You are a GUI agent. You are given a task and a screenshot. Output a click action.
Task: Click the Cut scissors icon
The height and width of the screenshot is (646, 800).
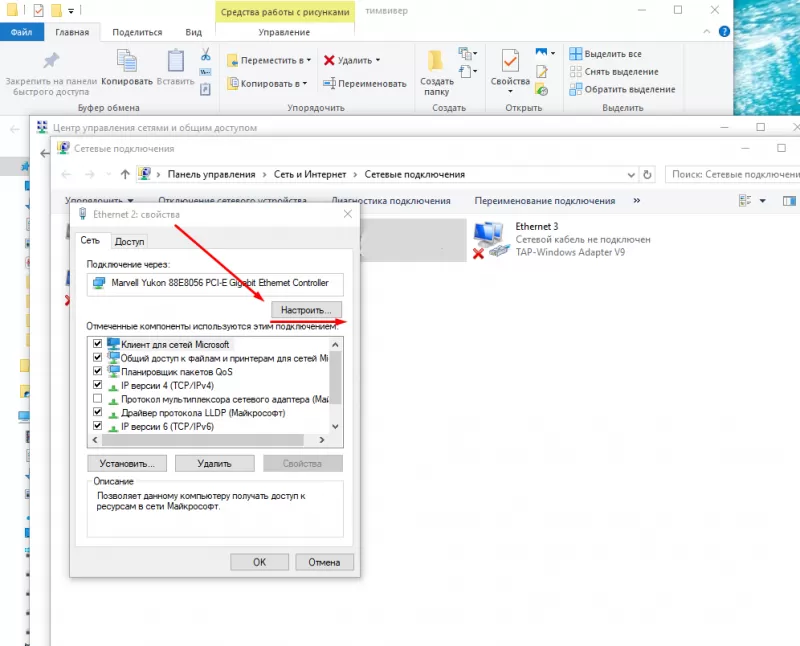pos(205,54)
